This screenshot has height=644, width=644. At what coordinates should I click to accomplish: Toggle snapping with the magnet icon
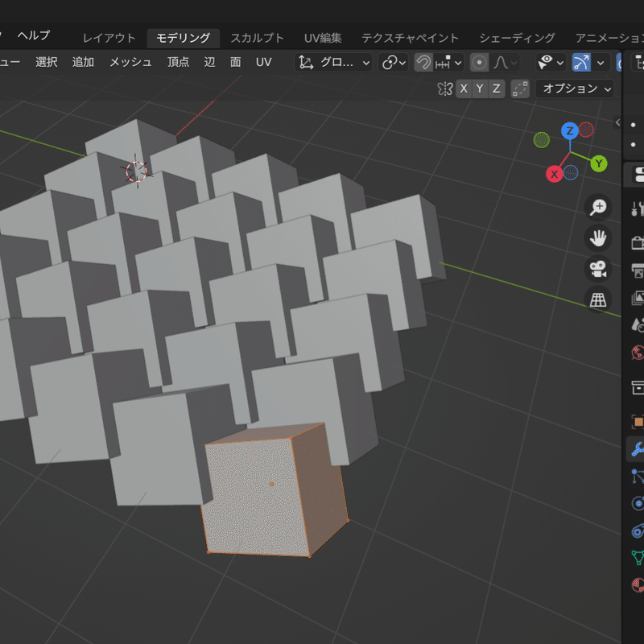coord(425,62)
